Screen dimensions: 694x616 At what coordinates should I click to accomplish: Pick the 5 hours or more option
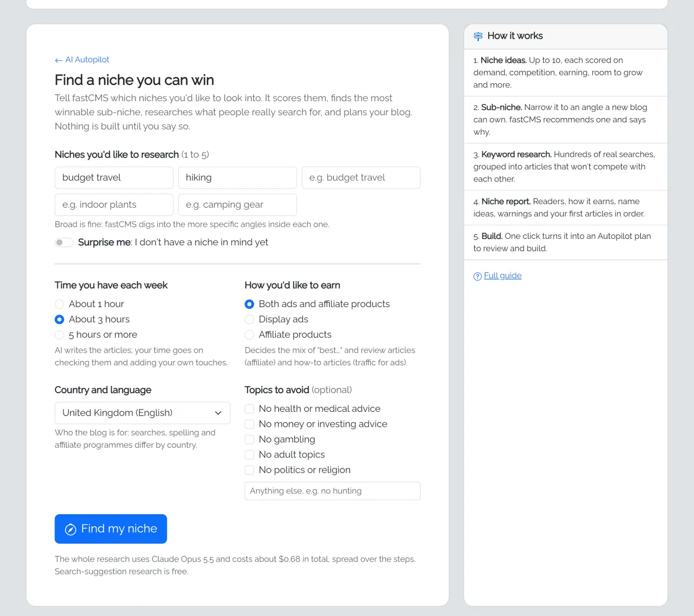click(60, 335)
